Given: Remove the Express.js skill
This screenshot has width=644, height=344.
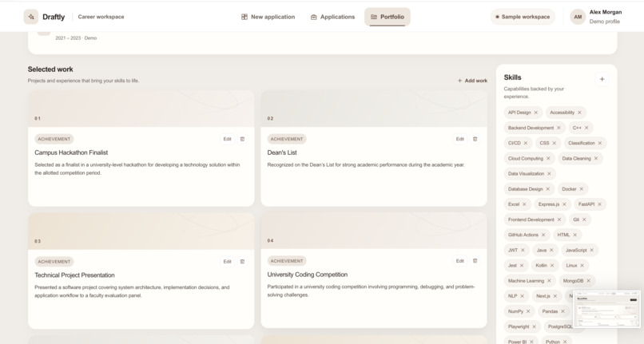Looking at the screenshot, I should click(x=564, y=204).
